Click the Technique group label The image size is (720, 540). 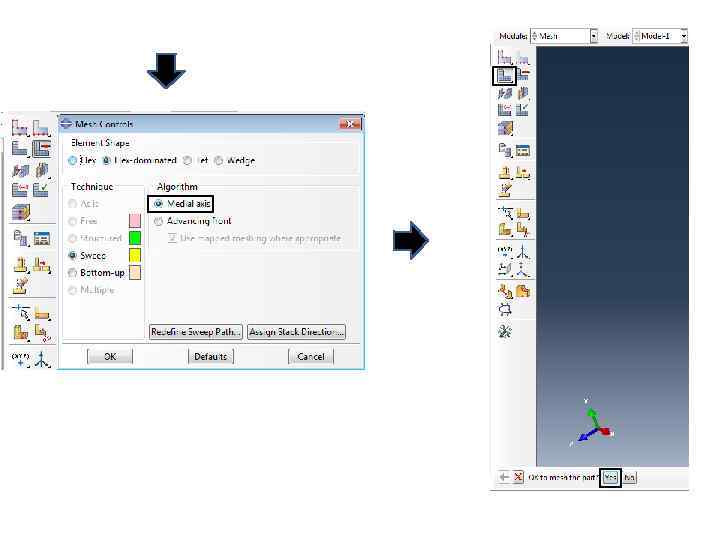click(92, 186)
